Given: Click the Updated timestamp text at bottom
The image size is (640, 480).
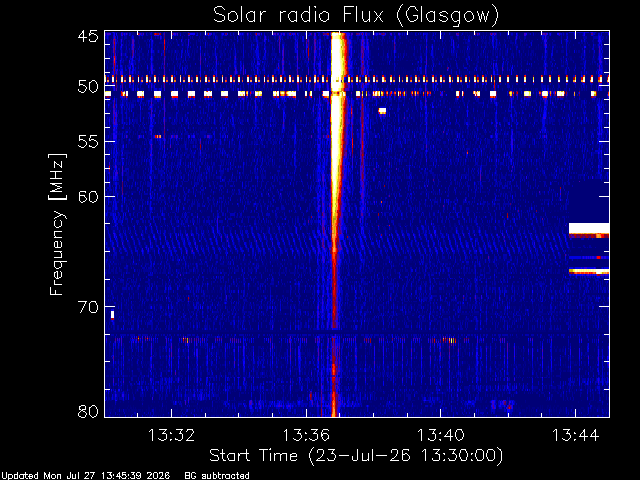Looking at the screenshot, I should [x=85, y=476].
